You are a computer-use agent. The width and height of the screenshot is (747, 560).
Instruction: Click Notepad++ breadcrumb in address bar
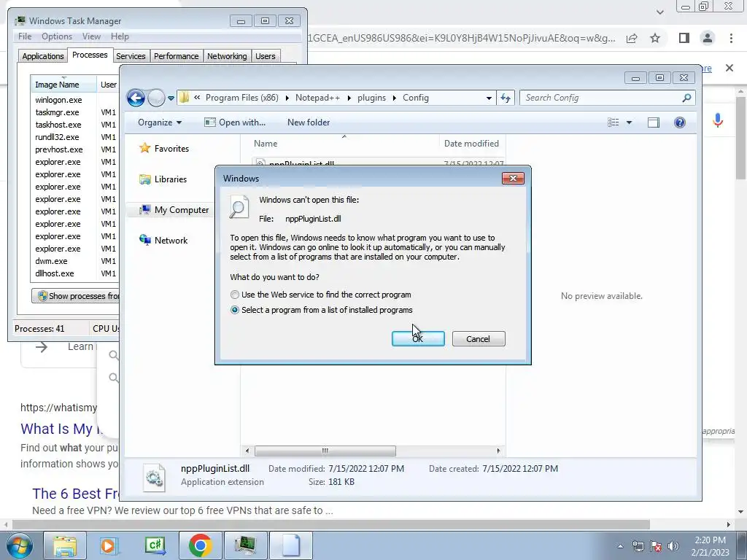[x=317, y=98]
